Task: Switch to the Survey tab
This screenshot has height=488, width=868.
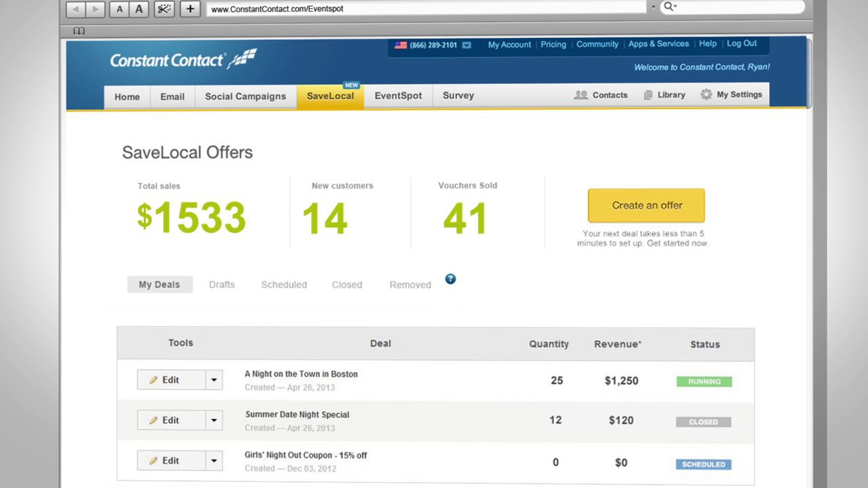Action: tap(458, 96)
